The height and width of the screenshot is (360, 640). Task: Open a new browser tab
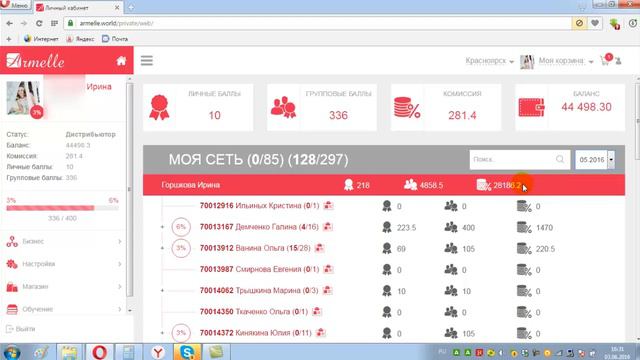131,7
